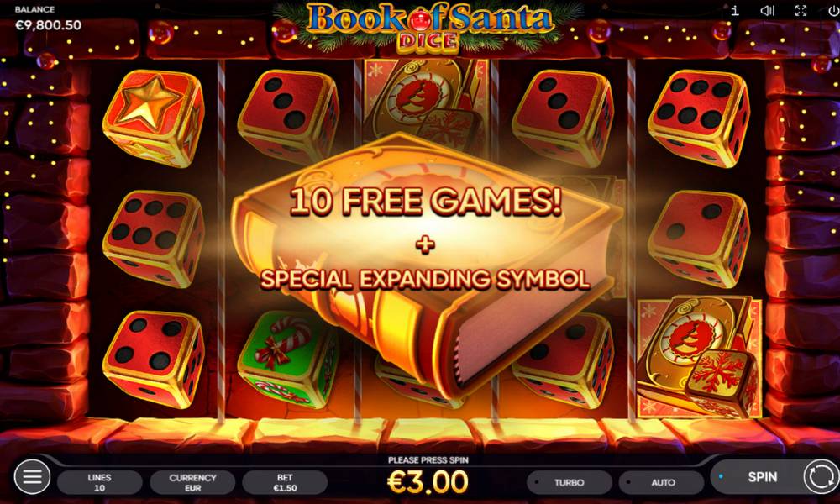Open the hamburger menu icon
This screenshot has width=840, height=504.
[x=32, y=476]
